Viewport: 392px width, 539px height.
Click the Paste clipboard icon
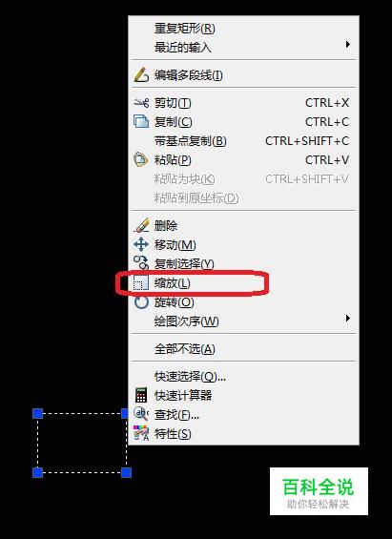coord(141,159)
